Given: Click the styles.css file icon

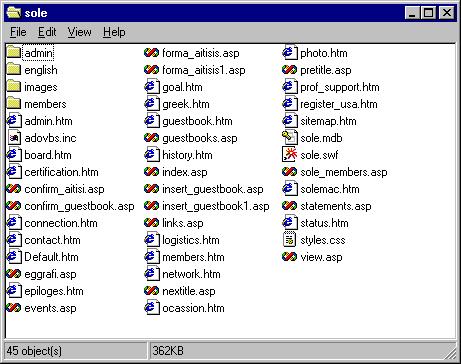Looking at the screenshot, I should (x=290, y=240).
